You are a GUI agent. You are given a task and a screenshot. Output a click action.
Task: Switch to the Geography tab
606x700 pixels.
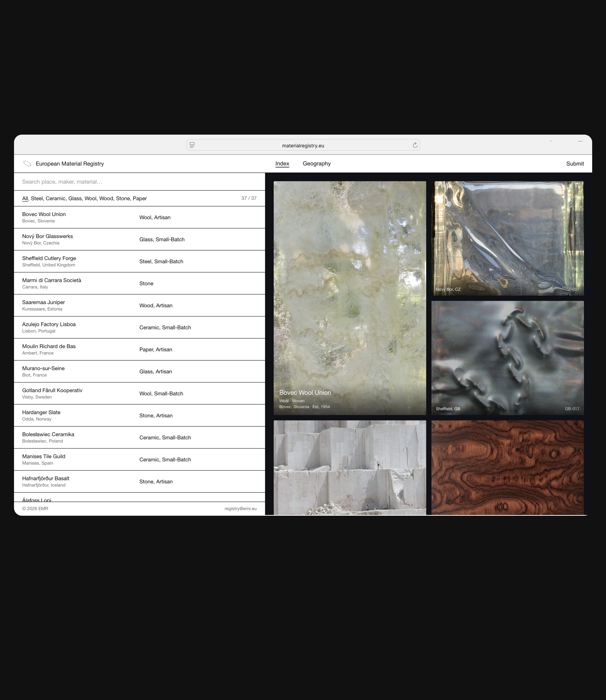(316, 164)
